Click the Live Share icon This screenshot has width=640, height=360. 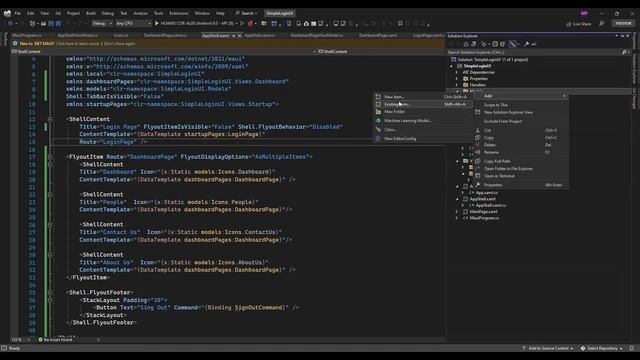(x=569, y=24)
